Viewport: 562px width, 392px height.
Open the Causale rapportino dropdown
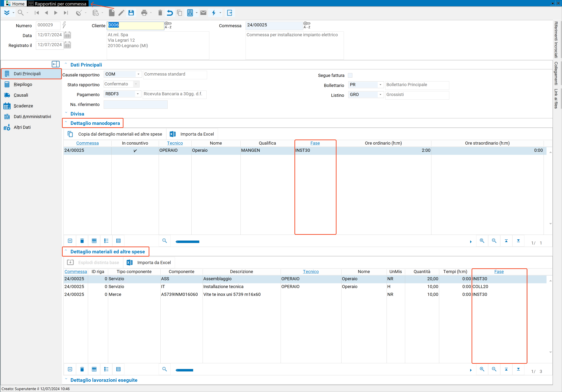click(x=139, y=74)
